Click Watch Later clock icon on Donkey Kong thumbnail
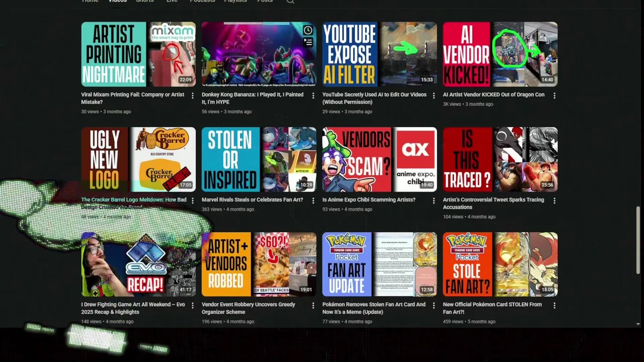 coord(308,31)
